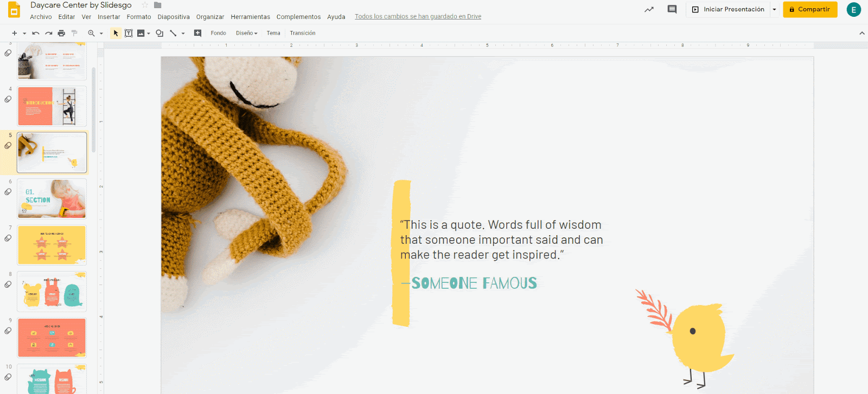Open the saved-in-Drive changes link
This screenshot has width=868, height=394.
418,16
